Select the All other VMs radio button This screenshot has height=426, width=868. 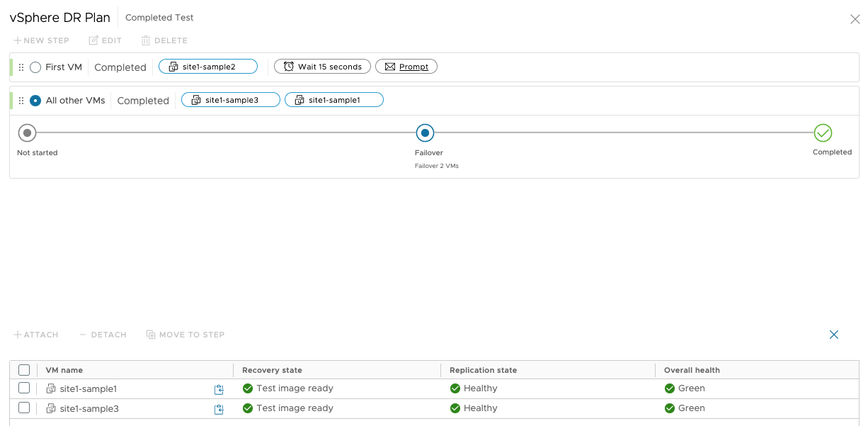click(x=35, y=101)
